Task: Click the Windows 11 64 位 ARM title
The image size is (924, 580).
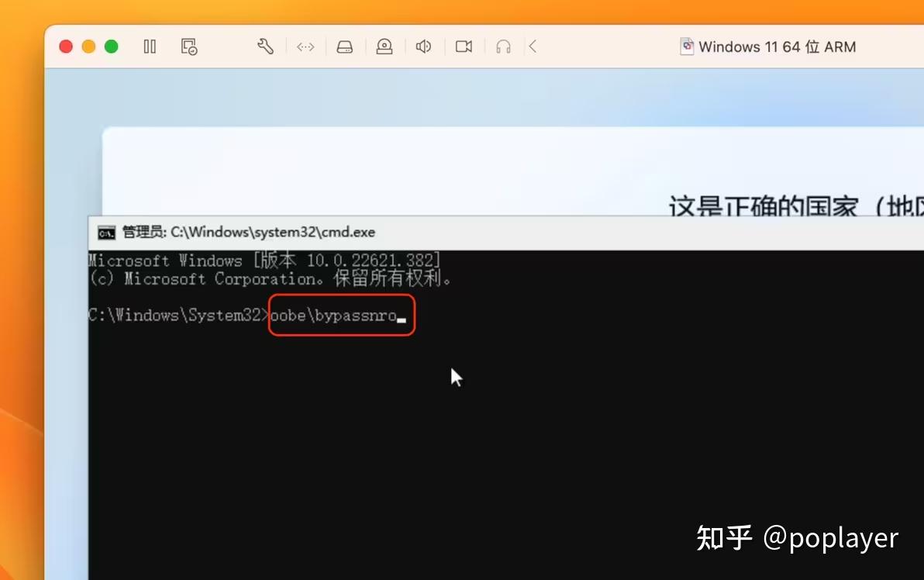Action: [777, 47]
